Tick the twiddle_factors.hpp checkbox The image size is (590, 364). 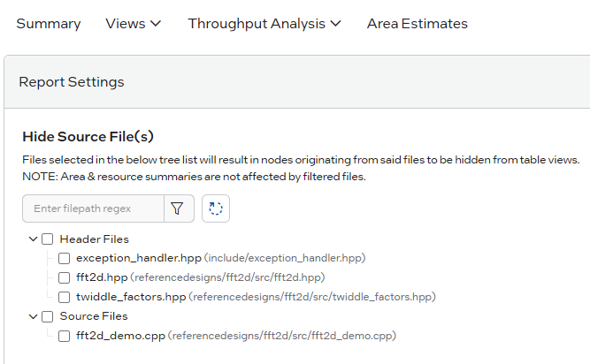tap(65, 298)
